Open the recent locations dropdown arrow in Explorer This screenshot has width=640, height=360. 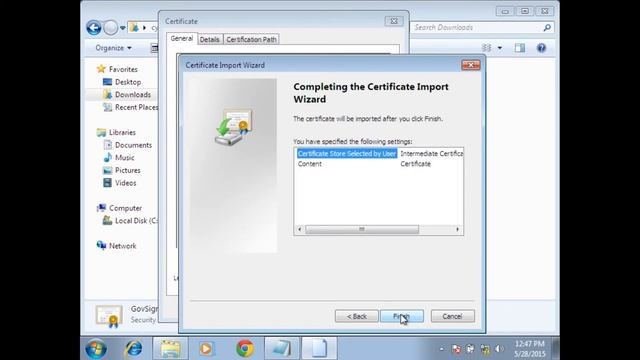pyautogui.click(x=122, y=28)
